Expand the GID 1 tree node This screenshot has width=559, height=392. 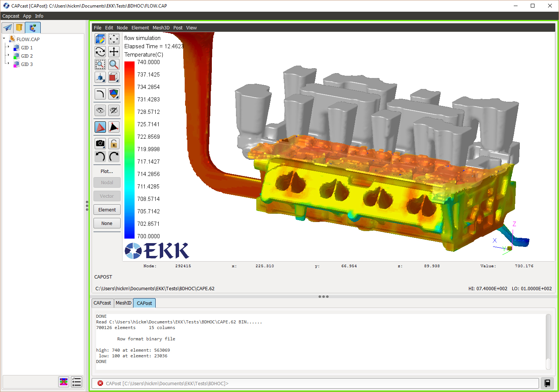8,47
